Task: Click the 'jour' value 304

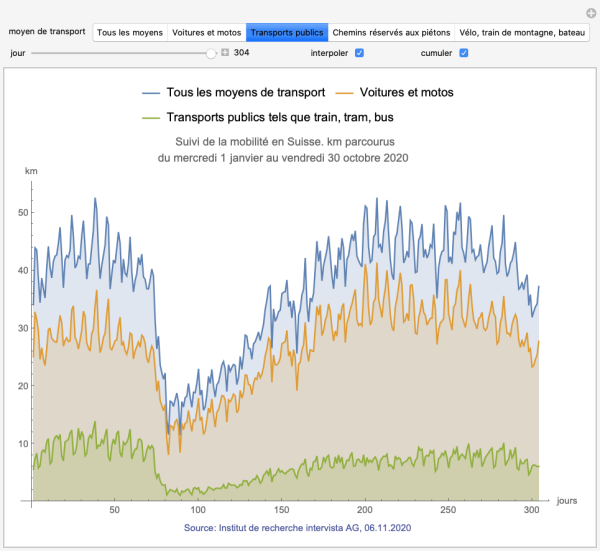Action: point(242,52)
